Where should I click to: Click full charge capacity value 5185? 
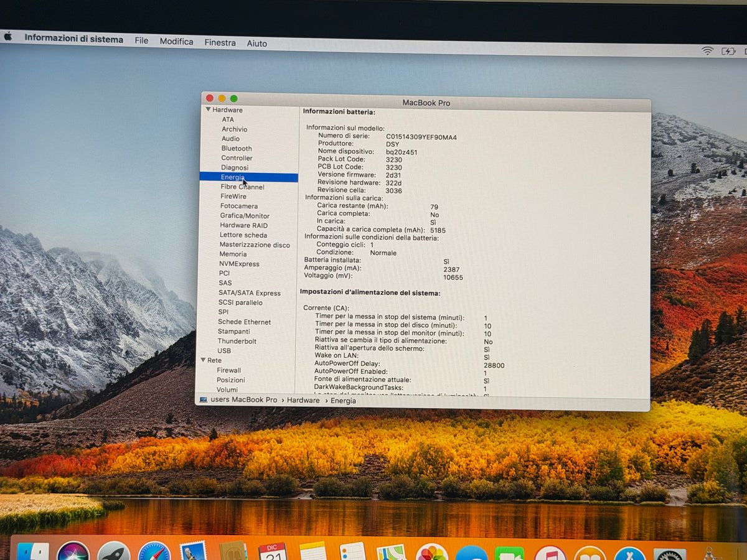tap(438, 230)
